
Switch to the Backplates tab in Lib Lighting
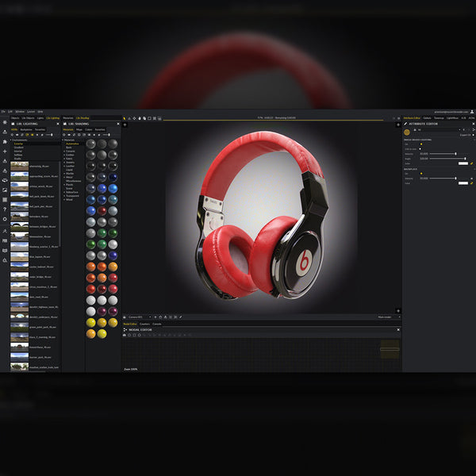[26, 129]
